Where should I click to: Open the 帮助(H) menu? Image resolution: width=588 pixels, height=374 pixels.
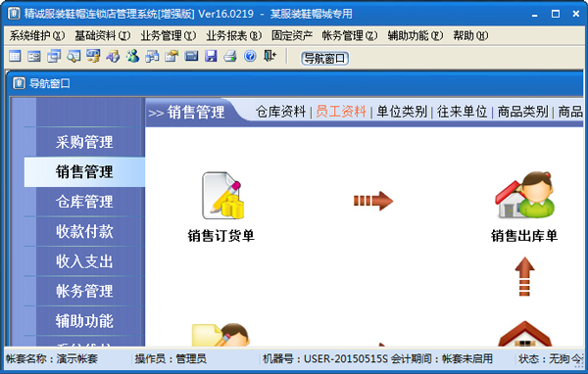tap(470, 35)
